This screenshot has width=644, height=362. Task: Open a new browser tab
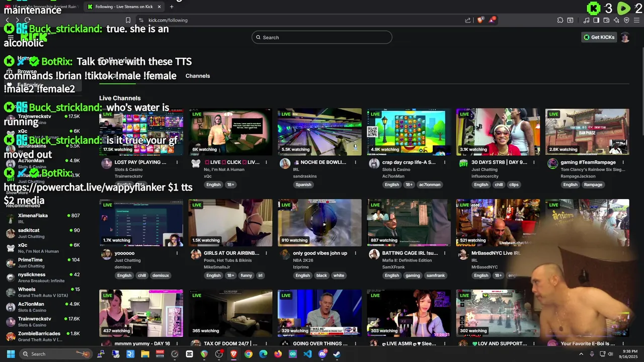click(172, 7)
